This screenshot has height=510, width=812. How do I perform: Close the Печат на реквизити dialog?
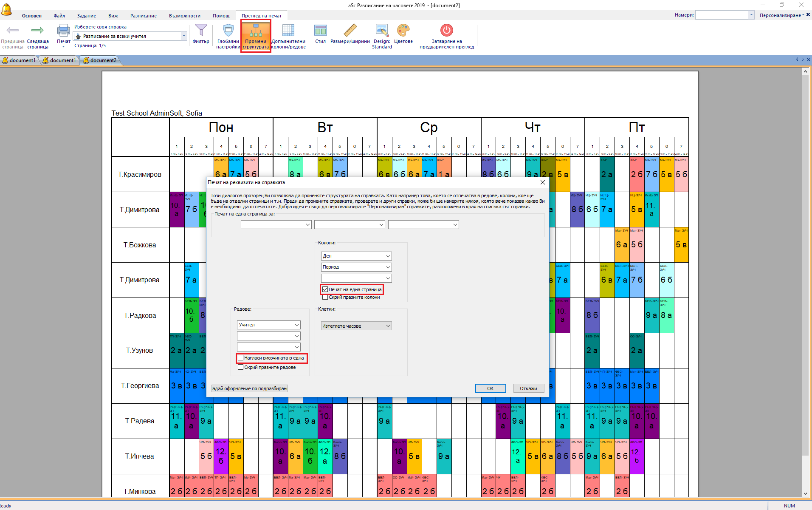pos(542,182)
